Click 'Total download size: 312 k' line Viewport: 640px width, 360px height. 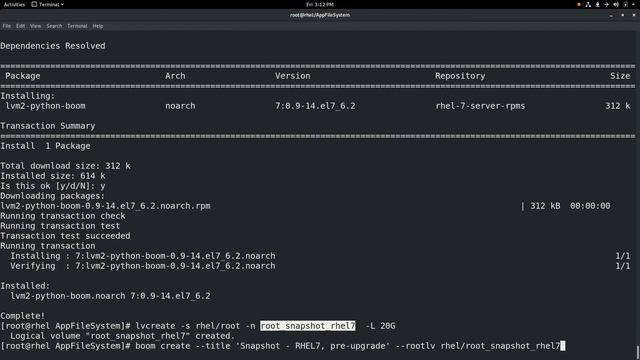(65, 166)
